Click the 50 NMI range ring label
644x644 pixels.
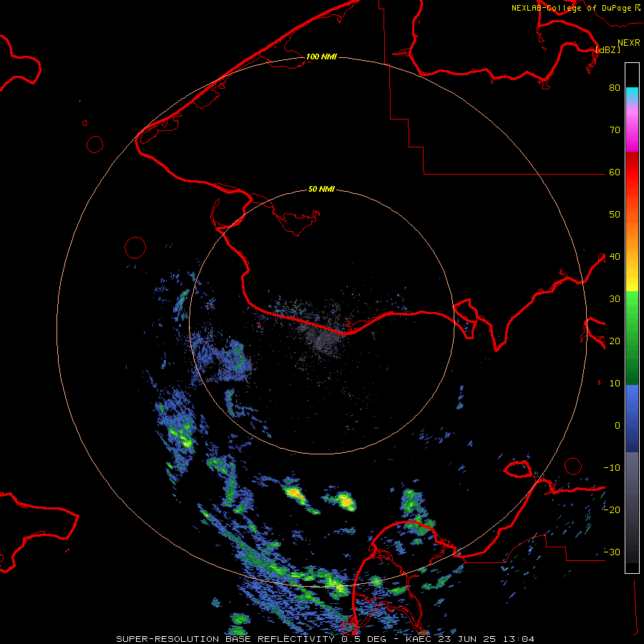[321, 190]
